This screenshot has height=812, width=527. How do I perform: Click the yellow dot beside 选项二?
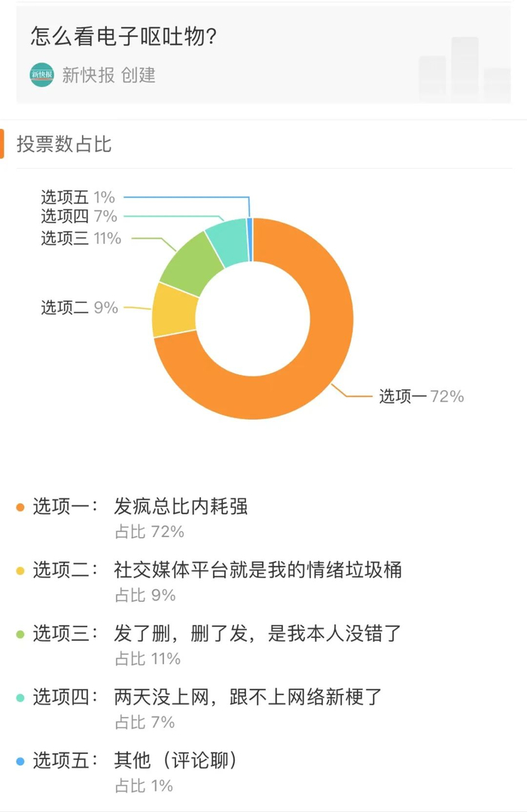coord(20,571)
